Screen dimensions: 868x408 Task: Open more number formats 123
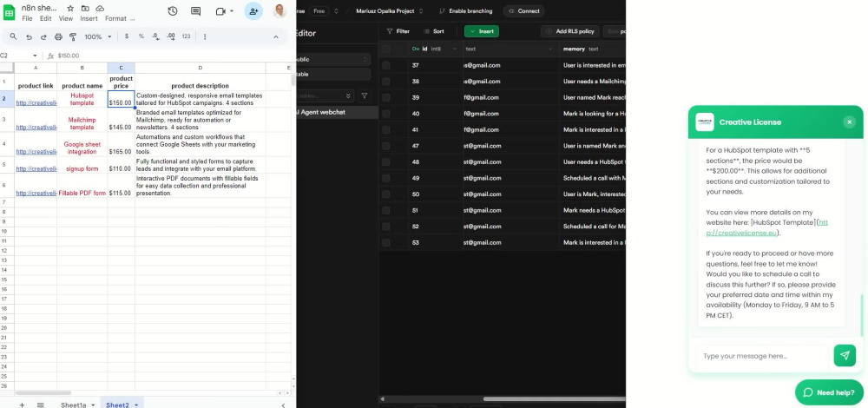tap(186, 36)
